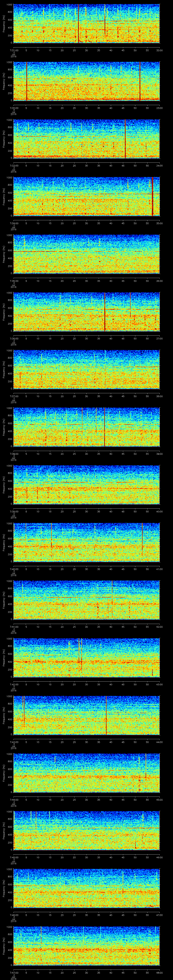Click the spectrogram panel starting at 7:35:00
The height and width of the screenshot is (980, 173).
[87, 254]
